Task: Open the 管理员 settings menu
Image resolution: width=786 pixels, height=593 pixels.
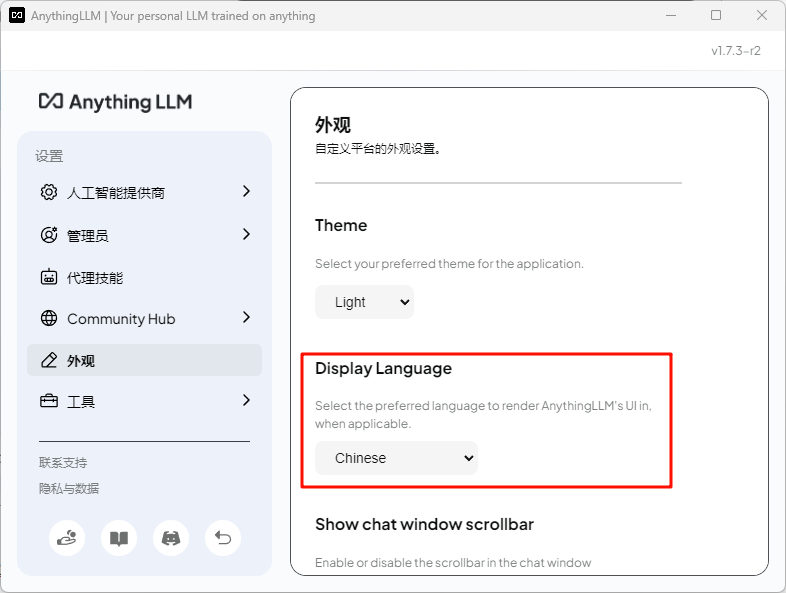Action: pos(144,235)
